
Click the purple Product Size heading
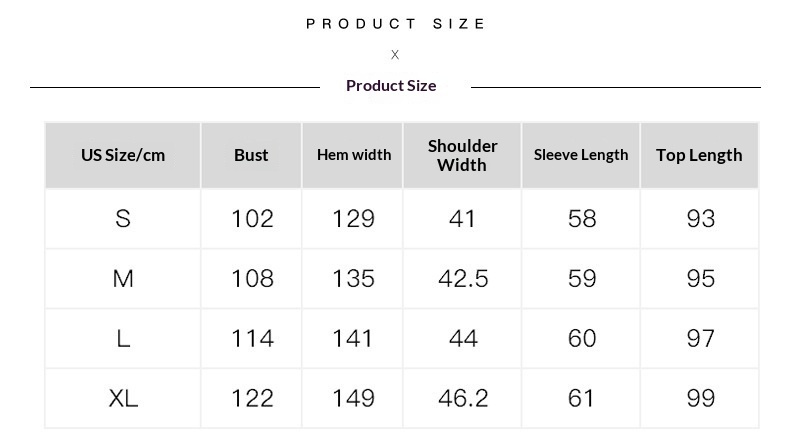coord(391,86)
